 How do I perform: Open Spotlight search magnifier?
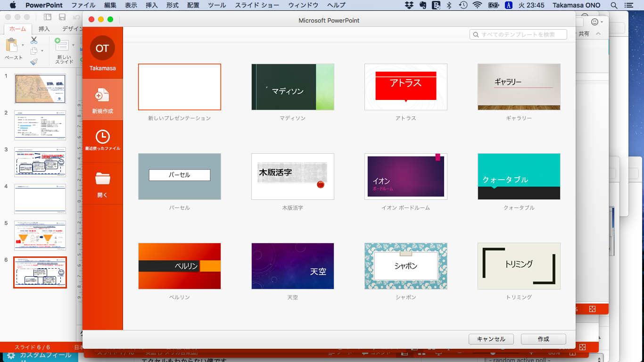614,5
